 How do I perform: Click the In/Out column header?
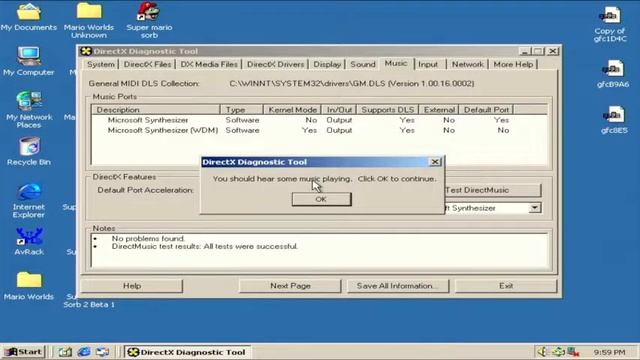click(339, 110)
